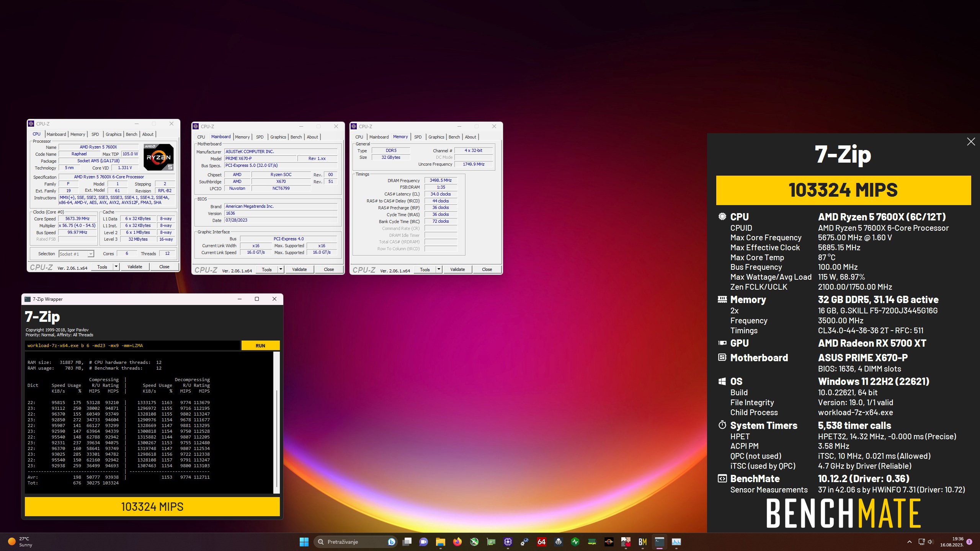Open the red 64 AIDA64 taskbar icon
The image size is (980, 551).
point(542,542)
